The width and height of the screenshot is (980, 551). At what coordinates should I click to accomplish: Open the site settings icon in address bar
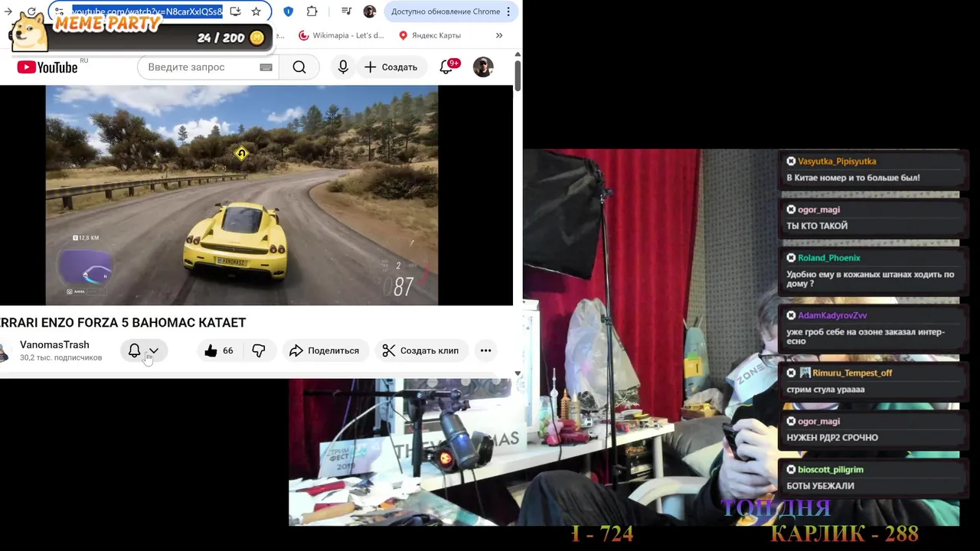[59, 11]
